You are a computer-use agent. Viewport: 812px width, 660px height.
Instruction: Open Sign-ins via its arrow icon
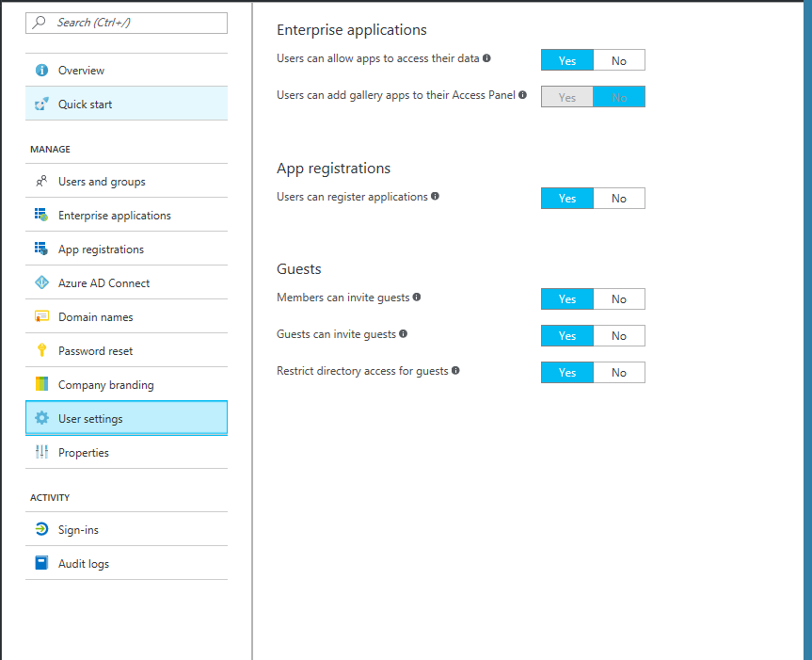pyautogui.click(x=41, y=528)
